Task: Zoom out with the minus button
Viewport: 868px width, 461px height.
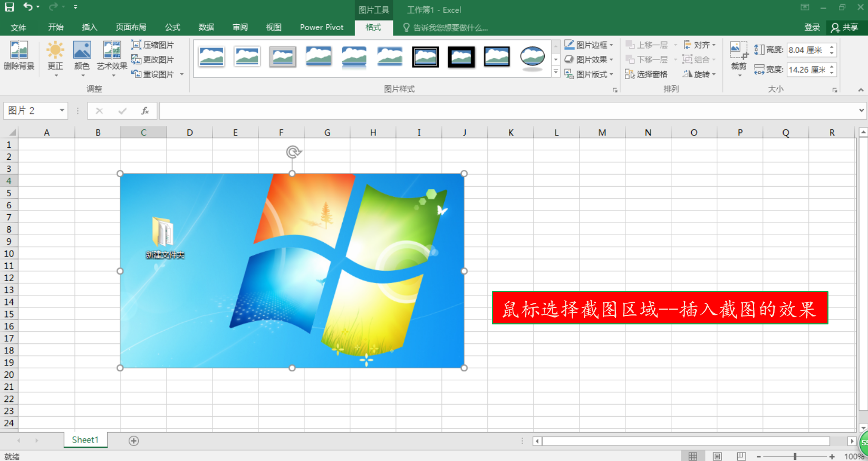Action: 759,457
